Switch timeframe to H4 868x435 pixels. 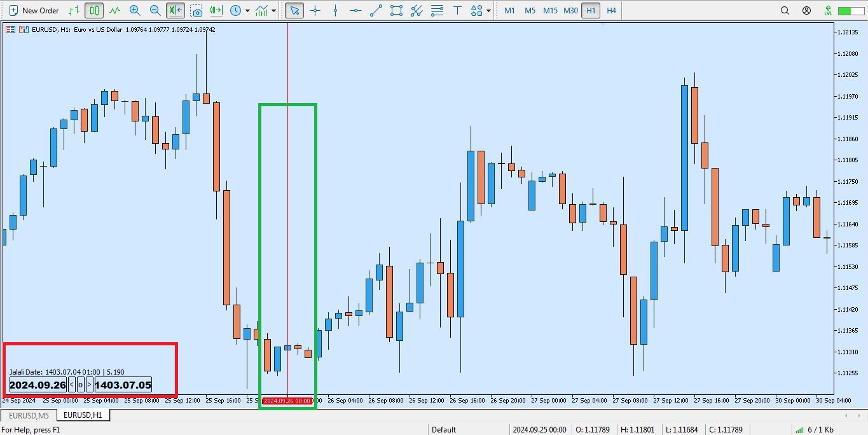[611, 10]
